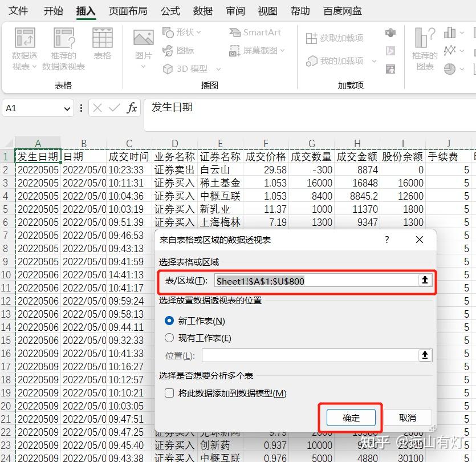
Task: Click the time cell 10:23:33
Action: pyautogui.click(x=129, y=169)
